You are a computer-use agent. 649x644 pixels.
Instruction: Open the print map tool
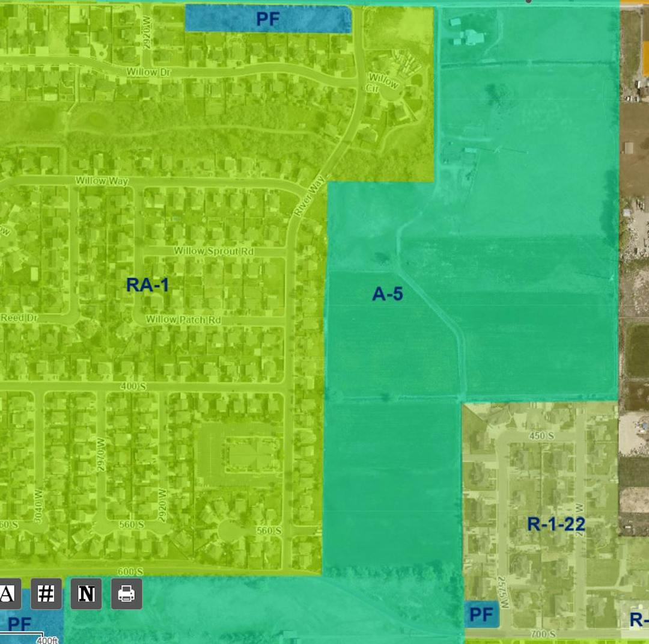pyautogui.click(x=126, y=594)
